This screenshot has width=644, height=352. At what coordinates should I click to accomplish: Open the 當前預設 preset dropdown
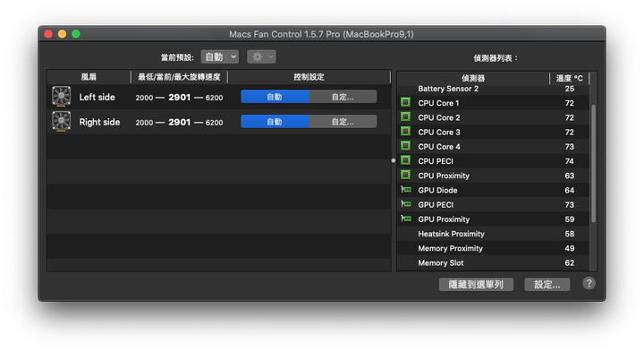point(220,56)
